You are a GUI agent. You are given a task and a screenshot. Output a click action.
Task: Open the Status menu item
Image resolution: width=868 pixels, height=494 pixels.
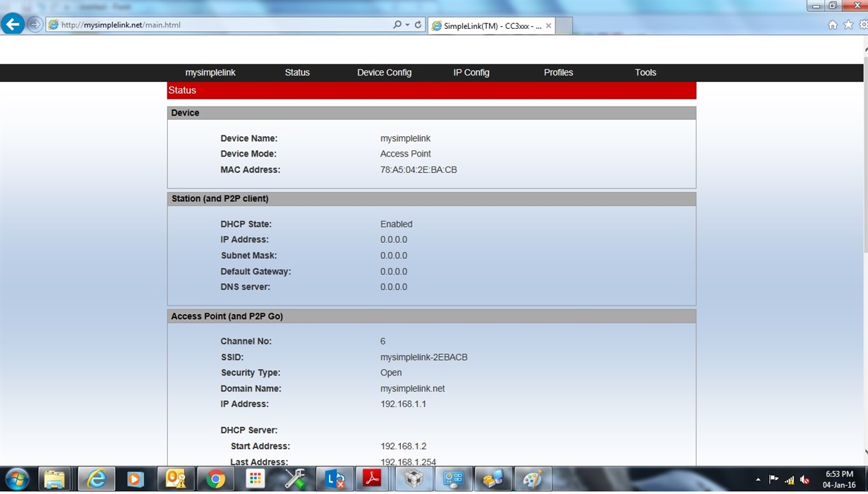pos(297,72)
